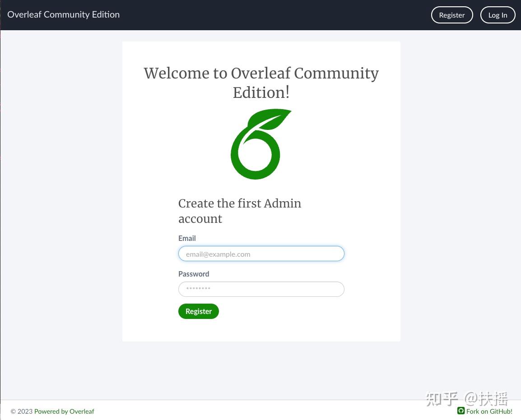The image size is (521, 420).
Task: Click the Fork on GitHub link
Action: (489, 411)
